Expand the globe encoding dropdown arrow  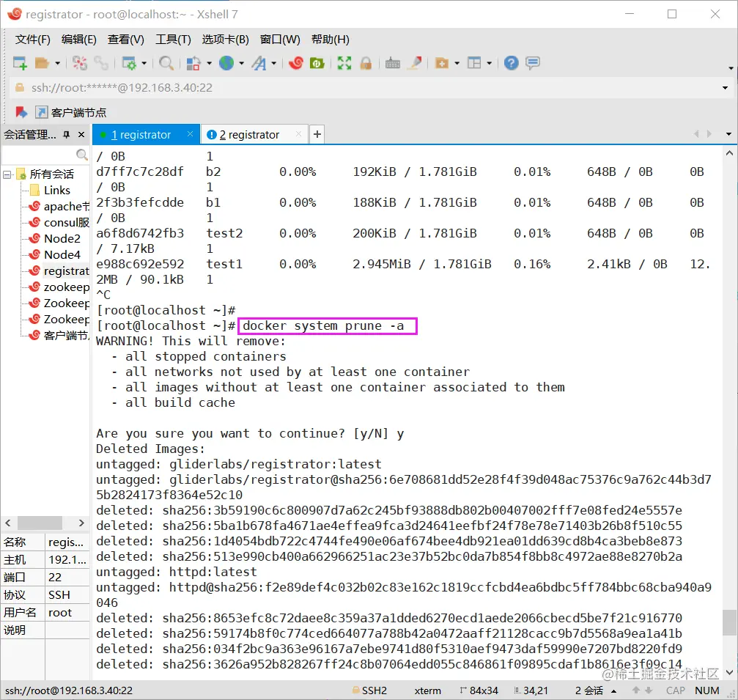[241, 63]
